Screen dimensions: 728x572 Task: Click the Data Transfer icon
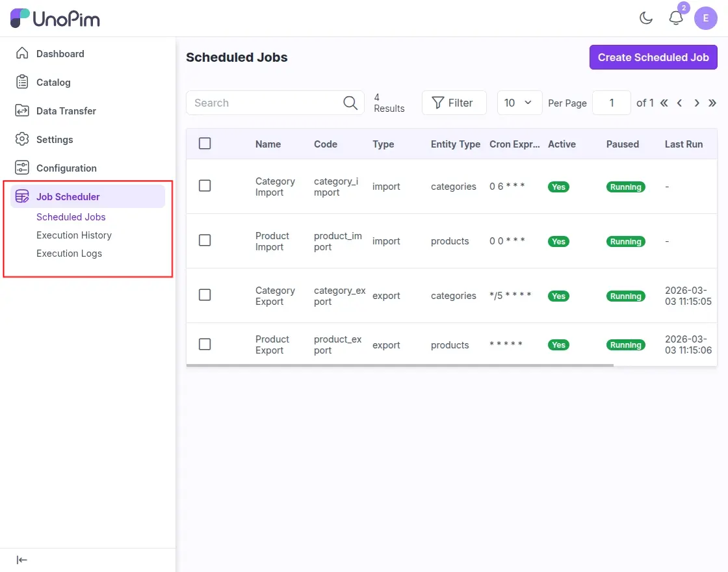pos(22,110)
